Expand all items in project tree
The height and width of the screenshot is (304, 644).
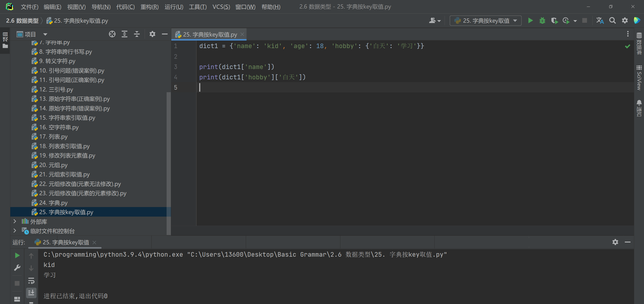pos(125,34)
